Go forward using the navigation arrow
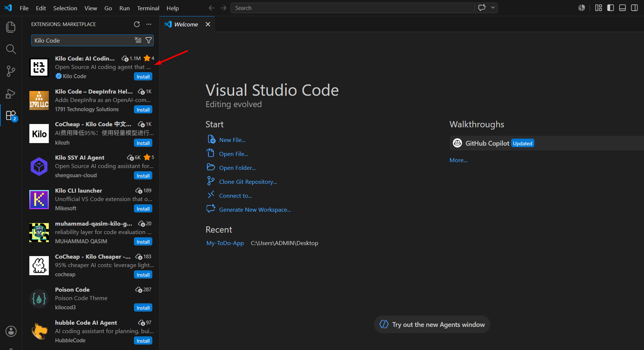Viewport: 644px width, 350px height. pyautogui.click(x=223, y=8)
